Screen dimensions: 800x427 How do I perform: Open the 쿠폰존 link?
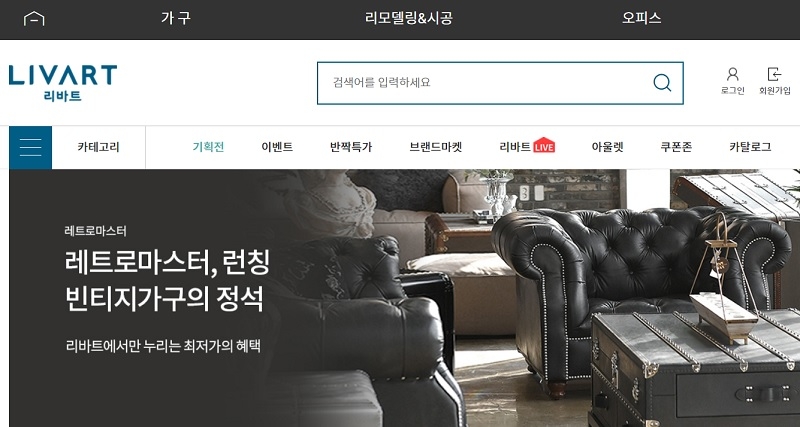[x=676, y=147]
